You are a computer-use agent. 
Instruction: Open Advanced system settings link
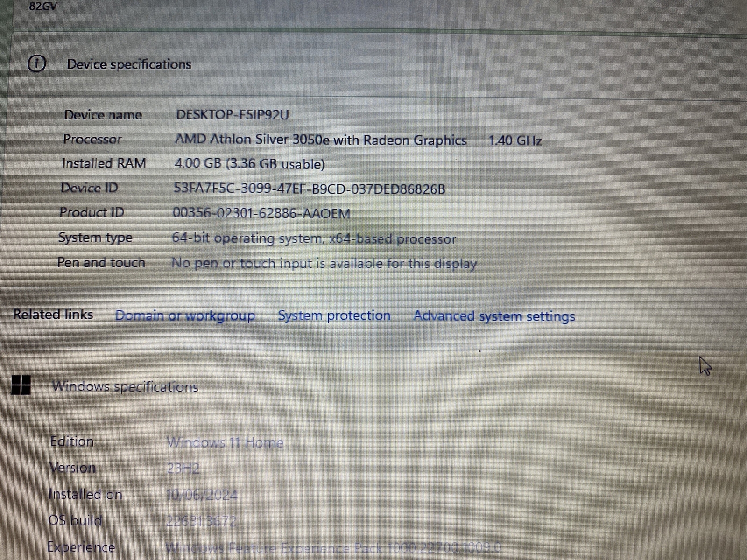(x=494, y=316)
